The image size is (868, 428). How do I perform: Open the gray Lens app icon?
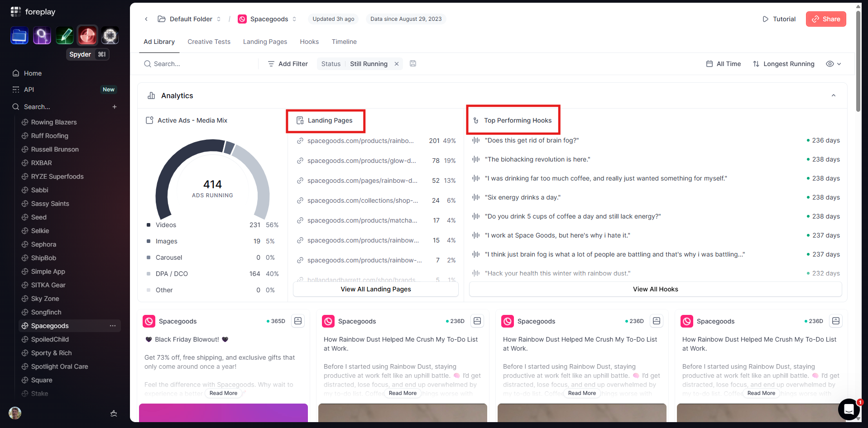tap(110, 36)
